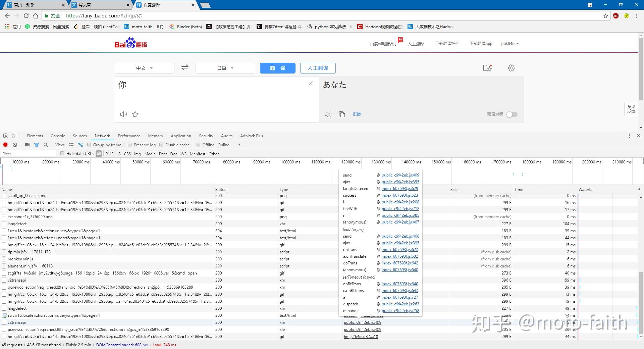This screenshot has width=644, height=349.
Task: Switch to DevTools Elements tab
Action: click(x=35, y=136)
